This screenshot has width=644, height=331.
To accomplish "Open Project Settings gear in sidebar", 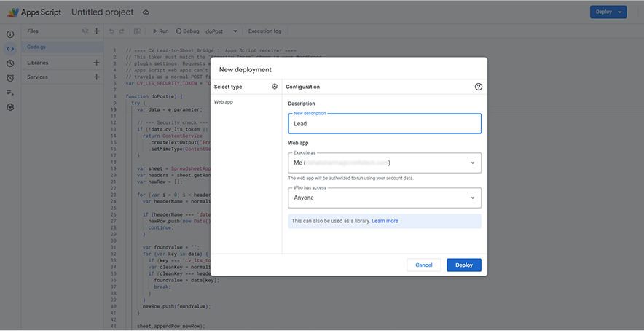I will 10,107.
